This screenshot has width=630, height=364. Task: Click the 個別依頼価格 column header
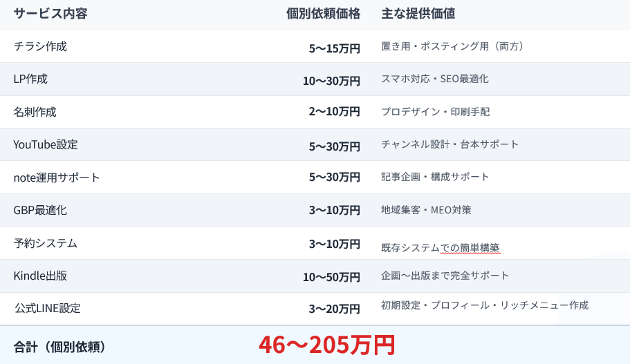(x=323, y=14)
